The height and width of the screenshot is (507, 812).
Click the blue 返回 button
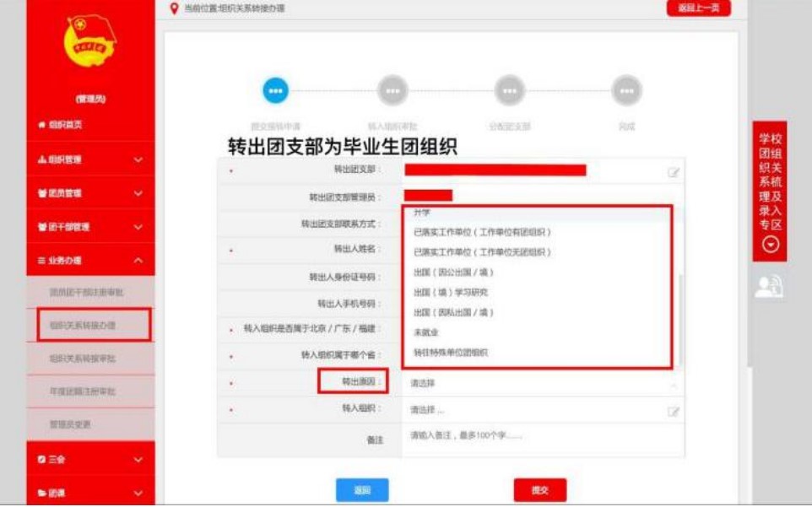362,490
